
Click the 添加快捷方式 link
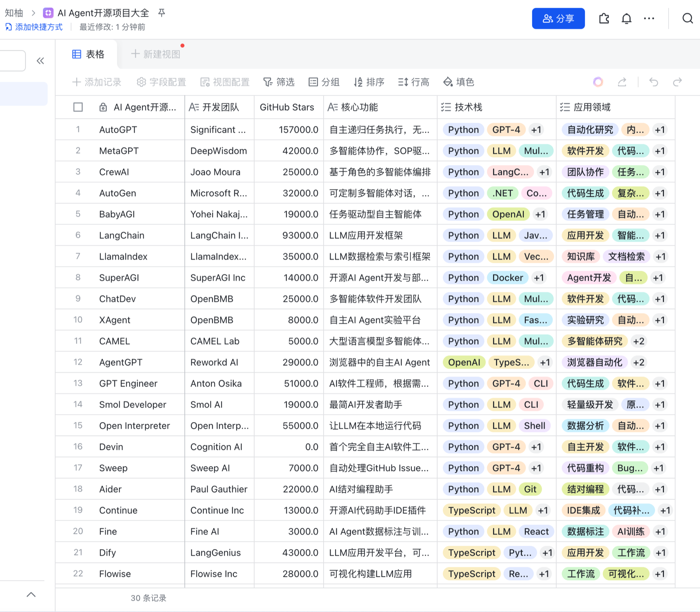pos(34,27)
